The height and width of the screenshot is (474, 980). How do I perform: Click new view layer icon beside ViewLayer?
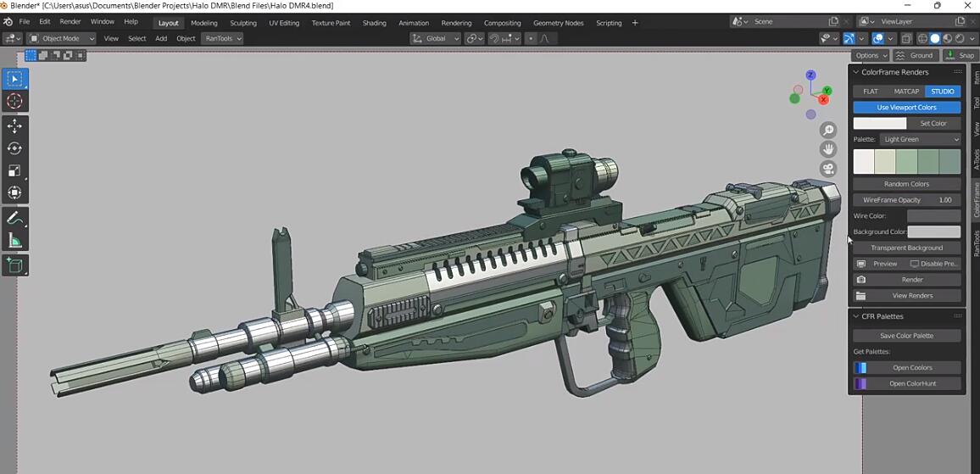pos(960,21)
